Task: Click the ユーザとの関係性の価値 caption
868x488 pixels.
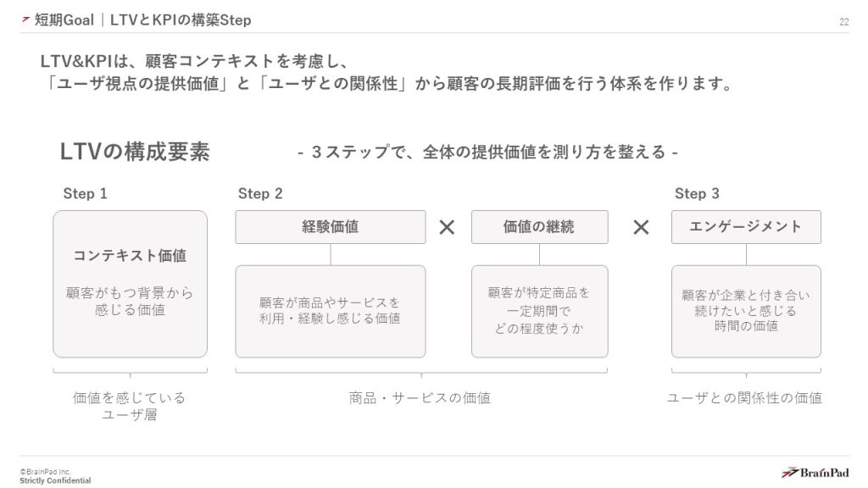Action: click(744, 397)
